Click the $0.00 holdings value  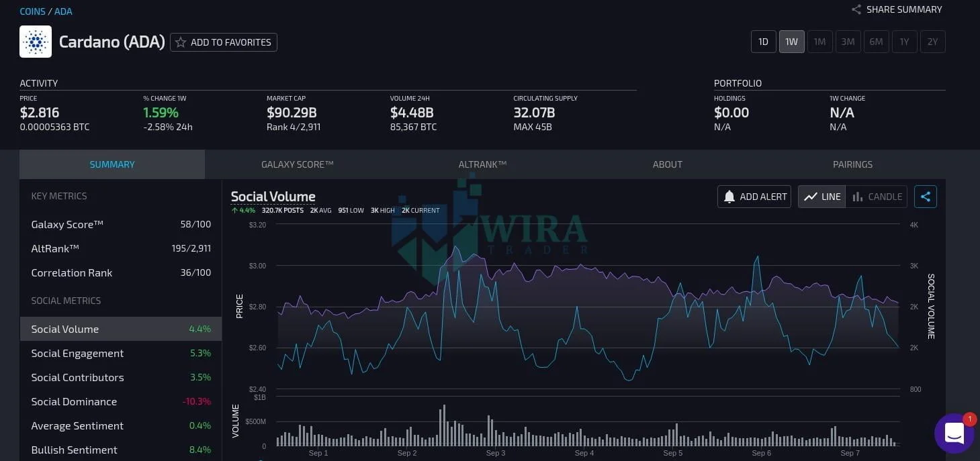click(731, 113)
